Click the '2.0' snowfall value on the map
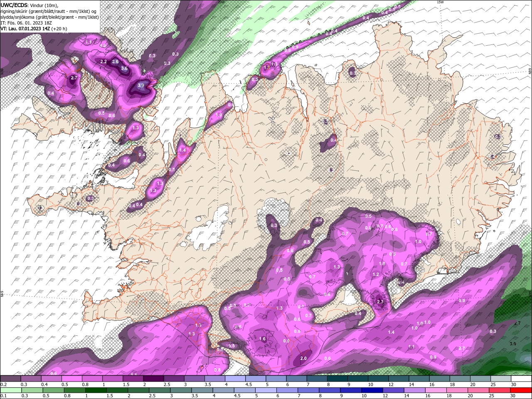This screenshot has height=399, width=532. pos(303,358)
